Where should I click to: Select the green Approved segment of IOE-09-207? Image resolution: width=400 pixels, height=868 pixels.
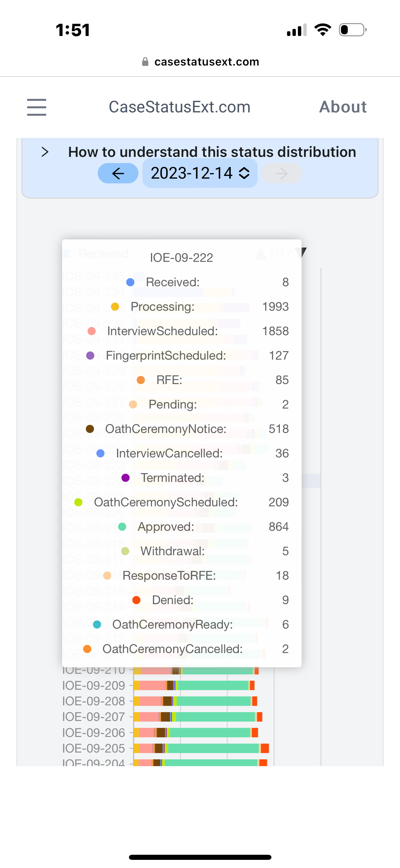coord(215,717)
